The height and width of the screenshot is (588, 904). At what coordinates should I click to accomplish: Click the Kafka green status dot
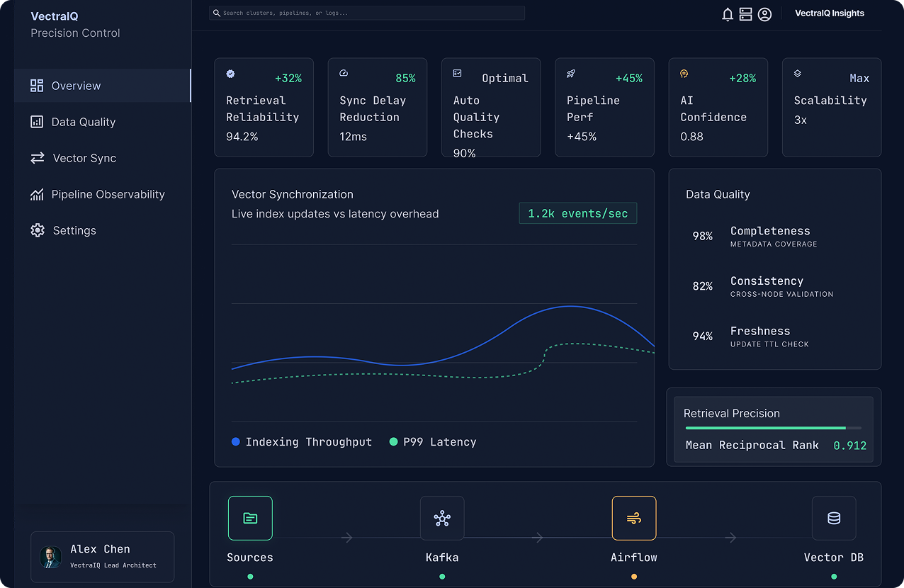442,577
